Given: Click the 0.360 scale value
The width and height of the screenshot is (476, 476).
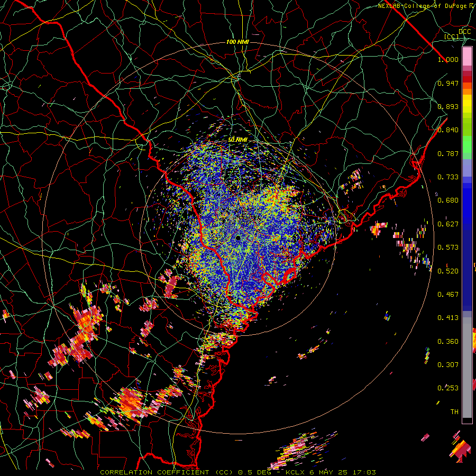Looking at the screenshot, I should pyautogui.click(x=448, y=342).
